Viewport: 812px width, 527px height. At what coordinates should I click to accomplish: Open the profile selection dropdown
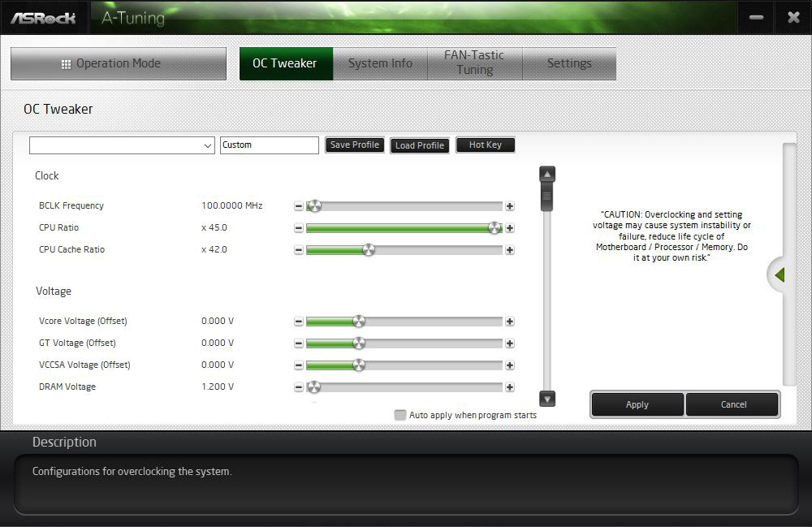coord(122,145)
